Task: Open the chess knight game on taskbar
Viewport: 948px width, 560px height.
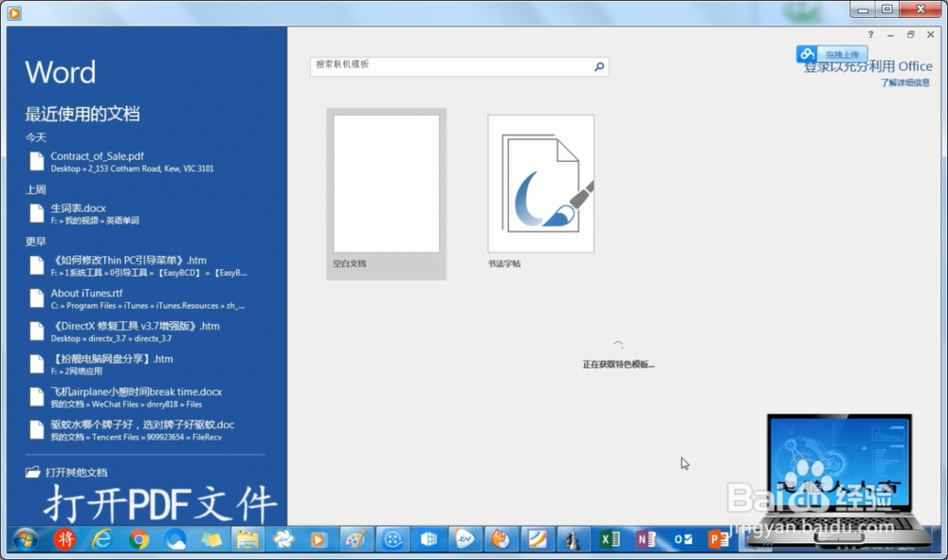Action: tap(573, 539)
